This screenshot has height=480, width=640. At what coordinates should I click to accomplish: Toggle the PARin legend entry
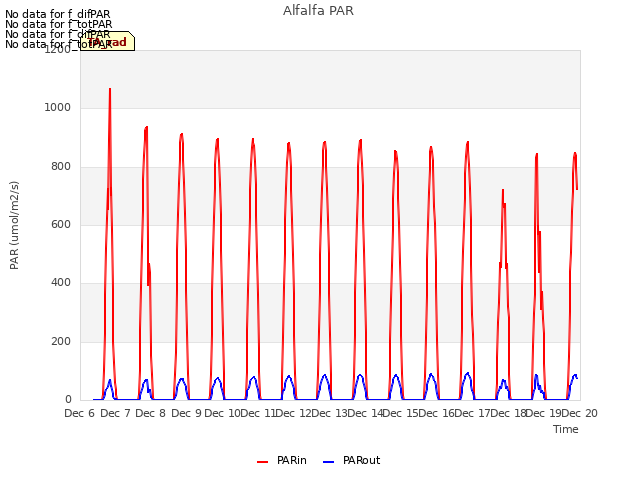click(282, 460)
